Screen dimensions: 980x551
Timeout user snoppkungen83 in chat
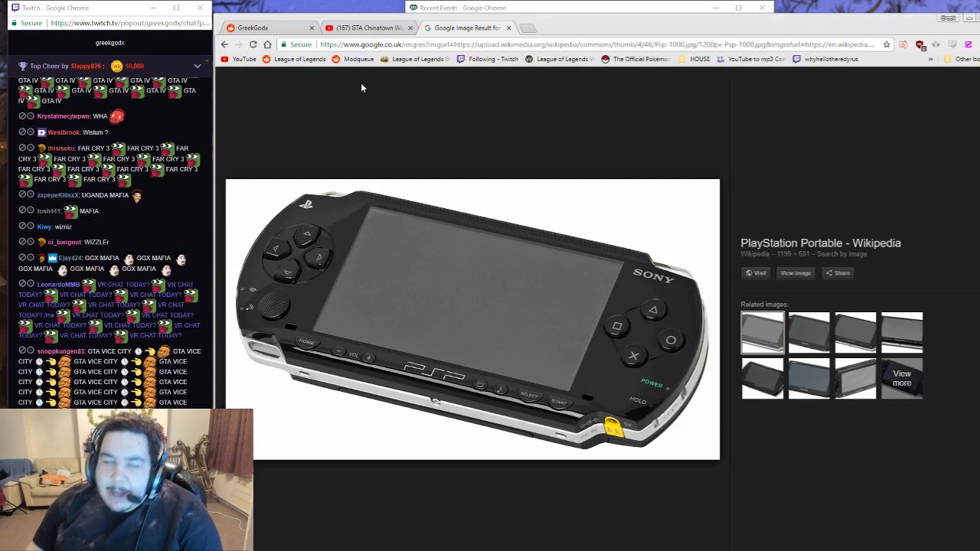31,350
